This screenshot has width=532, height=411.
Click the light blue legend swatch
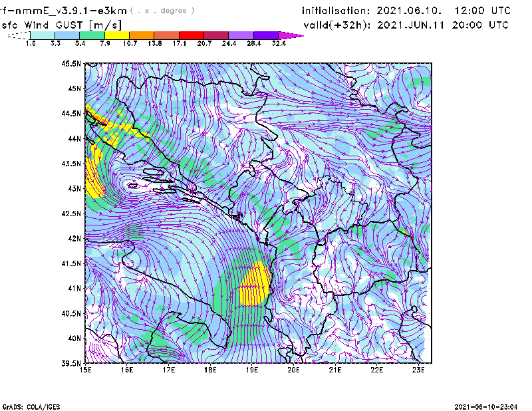[x=67, y=35]
